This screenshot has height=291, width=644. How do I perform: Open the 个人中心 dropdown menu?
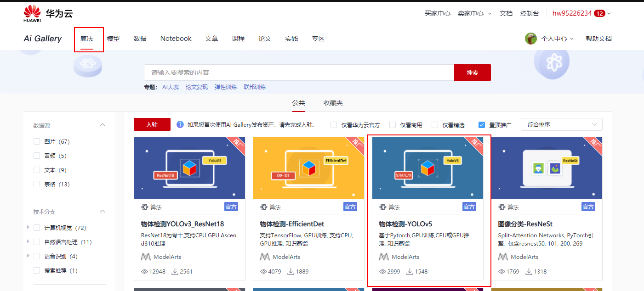[558, 39]
